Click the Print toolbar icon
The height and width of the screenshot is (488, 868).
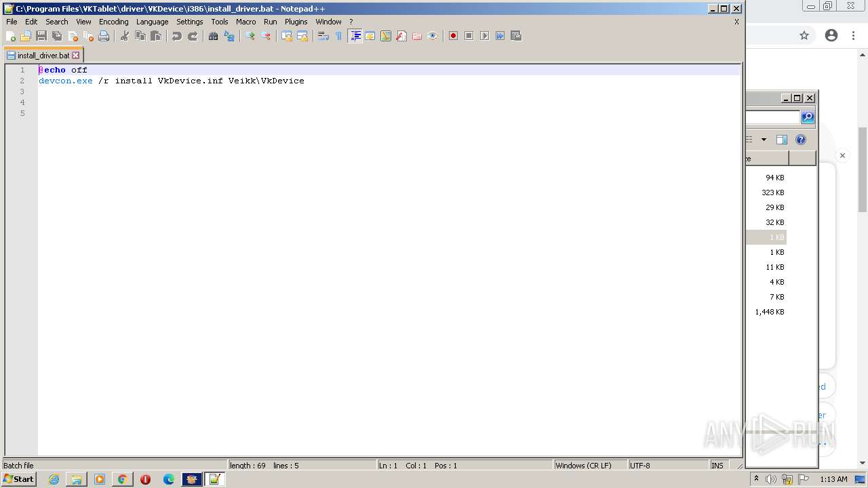click(x=104, y=36)
